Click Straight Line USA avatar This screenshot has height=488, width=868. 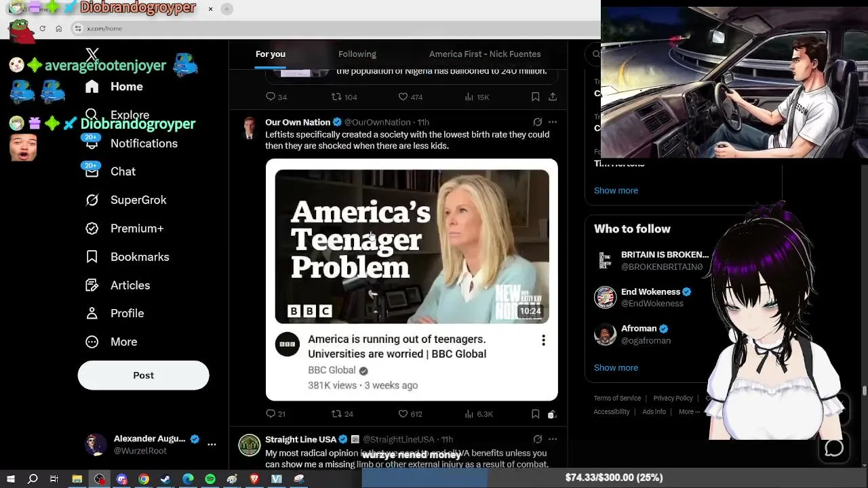[x=250, y=445]
